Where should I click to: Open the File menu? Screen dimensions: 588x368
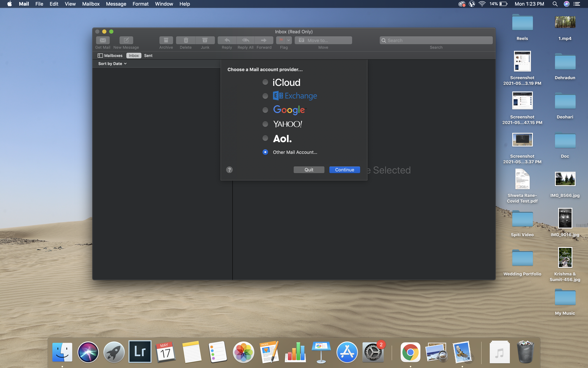pyautogui.click(x=39, y=4)
